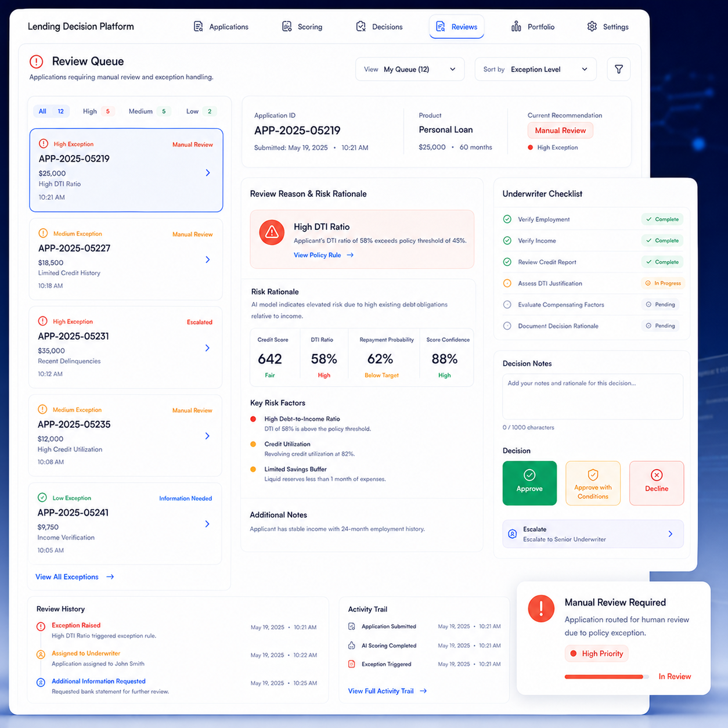
Task: Click the green Approve button
Action: (x=529, y=483)
